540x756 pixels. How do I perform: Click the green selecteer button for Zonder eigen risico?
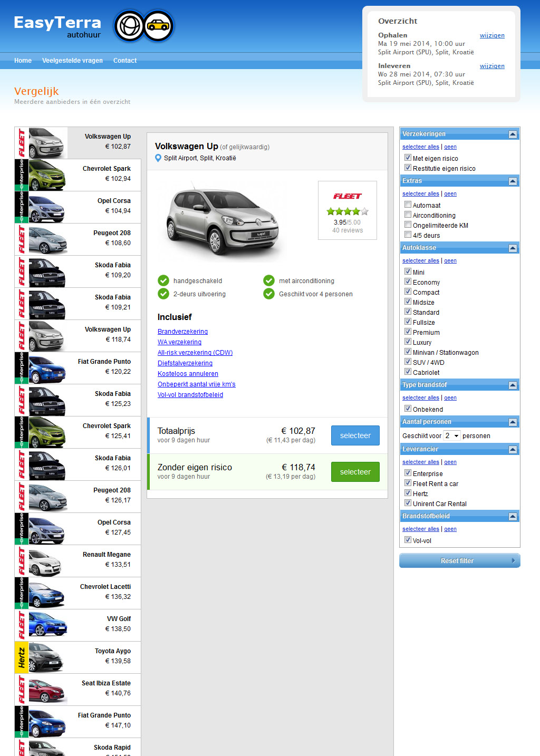[x=355, y=472]
